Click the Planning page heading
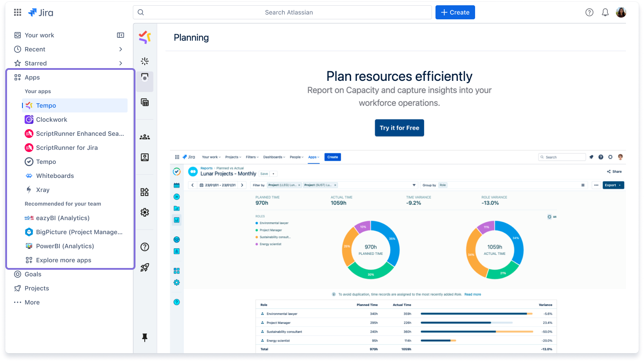 tap(191, 38)
